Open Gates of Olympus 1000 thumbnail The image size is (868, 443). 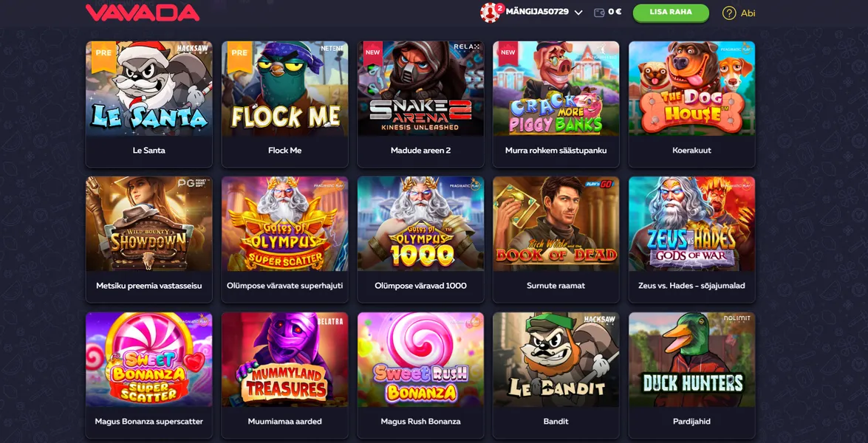point(421,224)
